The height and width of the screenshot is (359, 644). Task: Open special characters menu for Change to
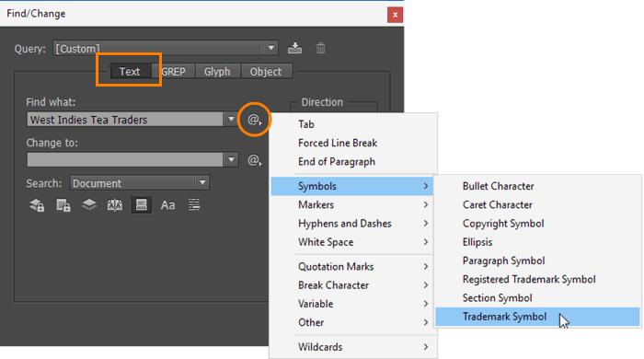pyautogui.click(x=254, y=160)
